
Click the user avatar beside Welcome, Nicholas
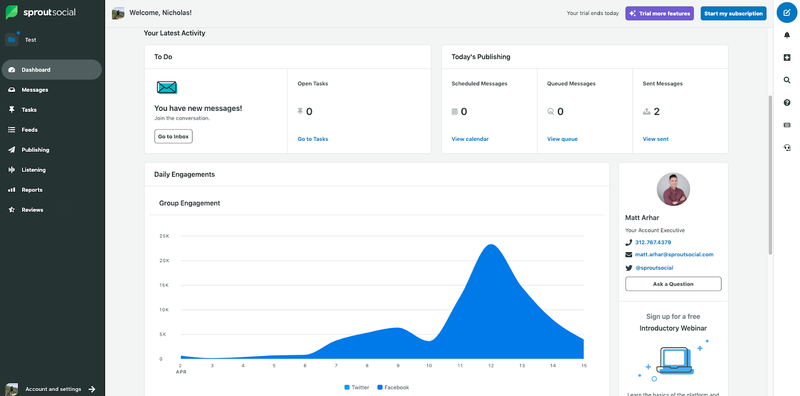click(118, 13)
